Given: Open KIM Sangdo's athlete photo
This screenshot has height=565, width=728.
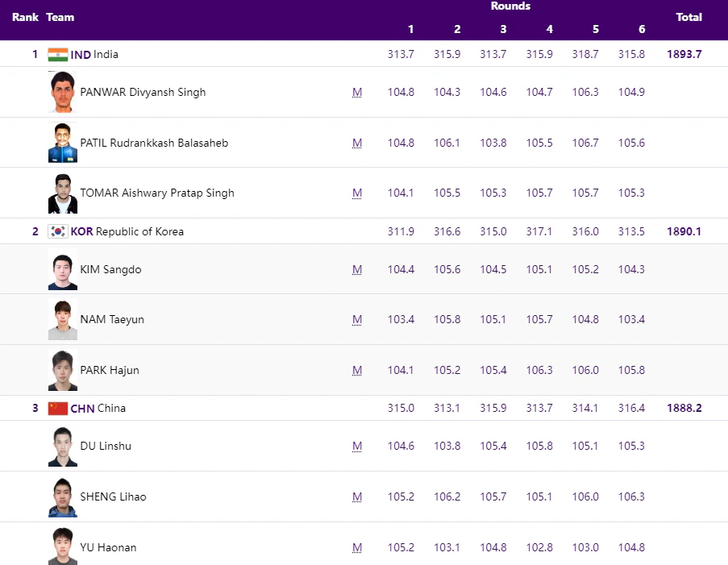Looking at the screenshot, I should coord(62,269).
